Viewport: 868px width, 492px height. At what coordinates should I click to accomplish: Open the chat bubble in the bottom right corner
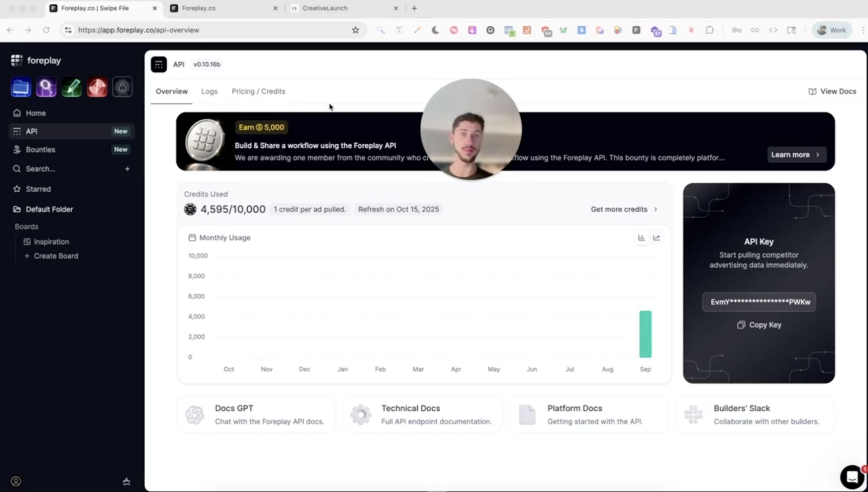[852, 476]
